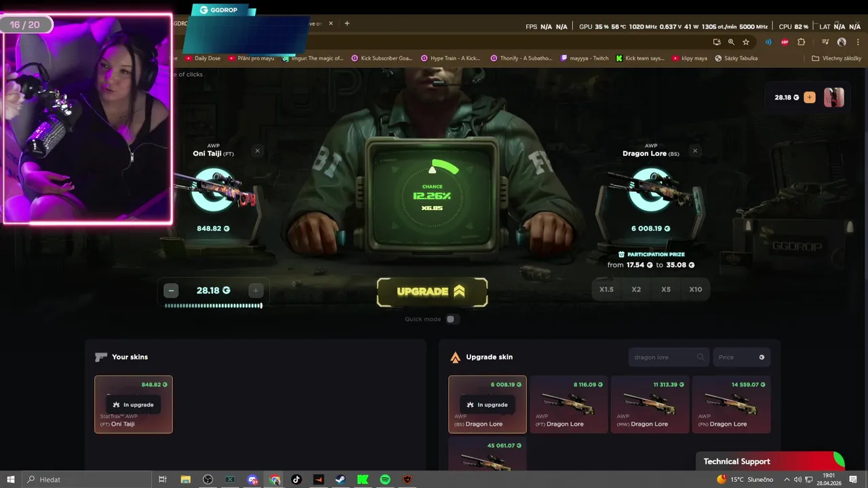The width and height of the screenshot is (868, 488).
Task: Remove the Dragon Lore target skin
Action: click(x=695, y=150)
